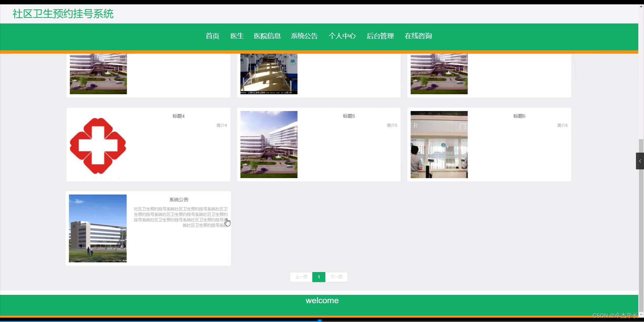
Task: Go to next page with 下一页
Action: point(336,277)
